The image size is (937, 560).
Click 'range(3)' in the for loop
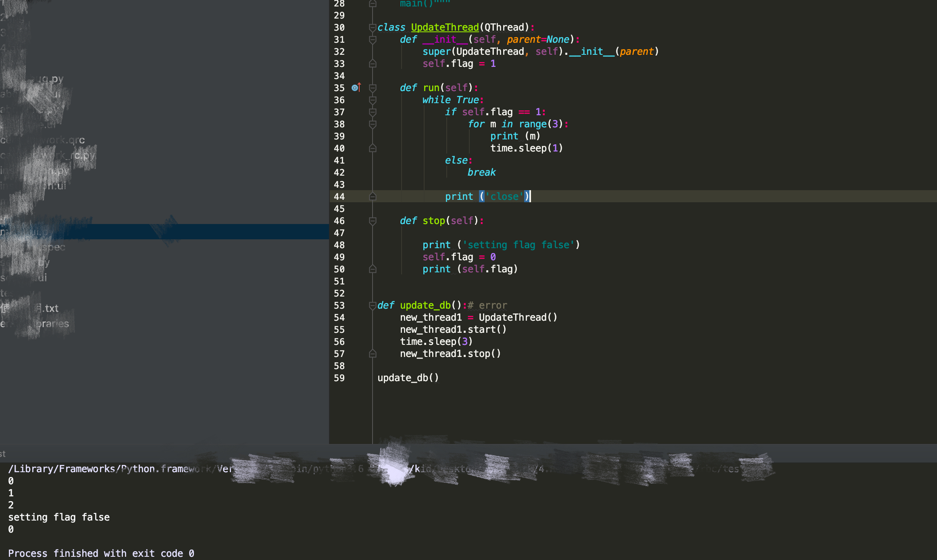pos(541,124)
